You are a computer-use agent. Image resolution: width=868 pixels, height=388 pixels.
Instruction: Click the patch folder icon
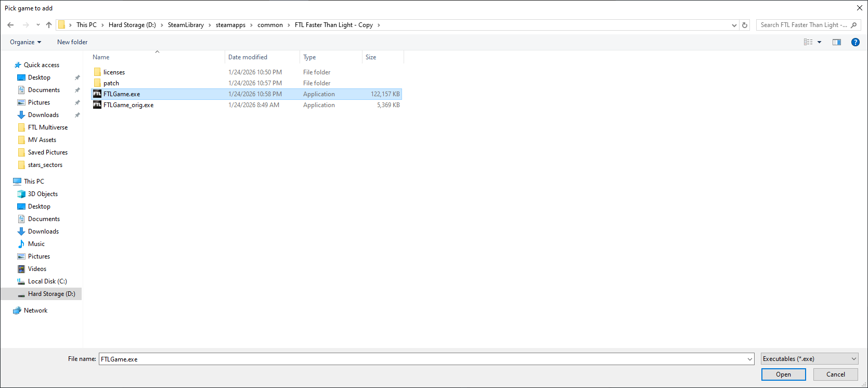97,83
